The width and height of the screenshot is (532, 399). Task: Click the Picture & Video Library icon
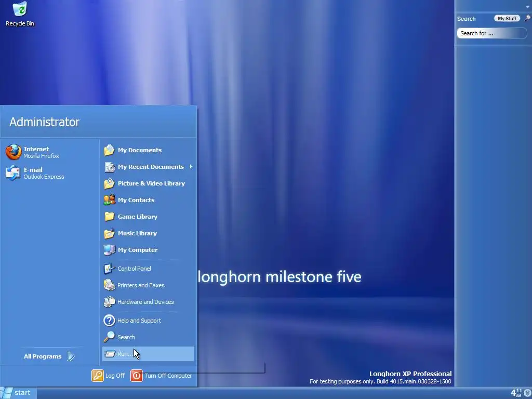coord(109,183)
